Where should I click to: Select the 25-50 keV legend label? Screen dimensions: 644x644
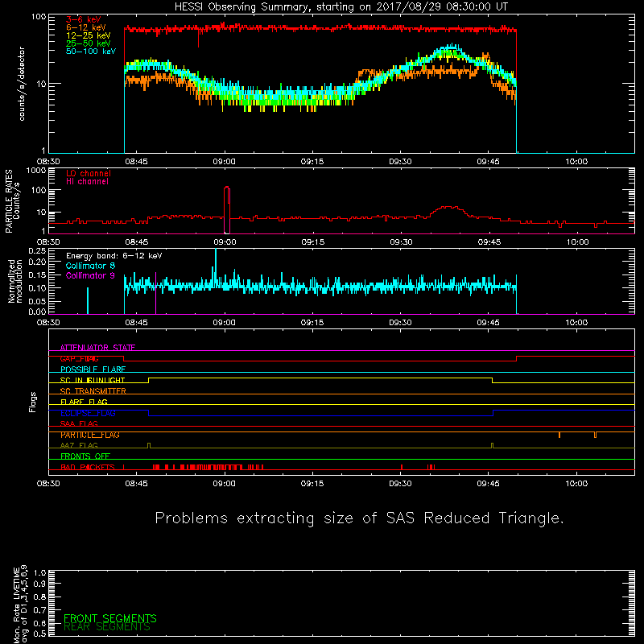[89, 43]
